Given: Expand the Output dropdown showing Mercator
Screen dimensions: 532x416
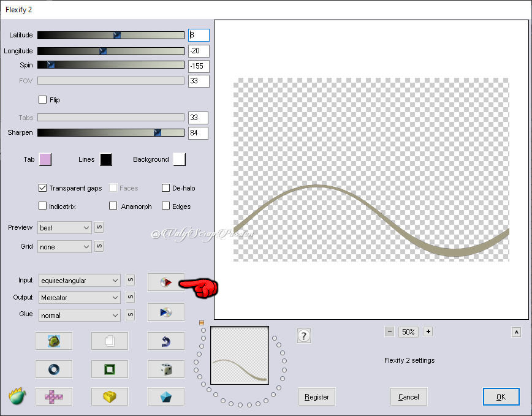Looking at the screenshot, I should [80, 298].
